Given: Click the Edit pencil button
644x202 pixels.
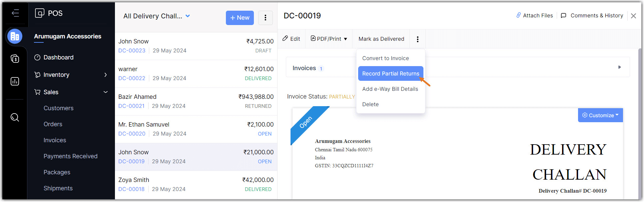Looking at the screenshot, I should [292, 39].
